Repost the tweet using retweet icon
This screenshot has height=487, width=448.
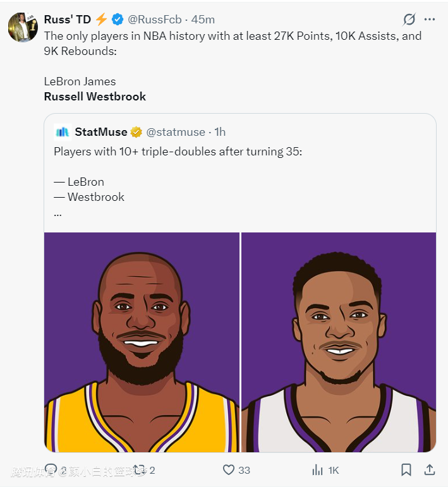139,470
